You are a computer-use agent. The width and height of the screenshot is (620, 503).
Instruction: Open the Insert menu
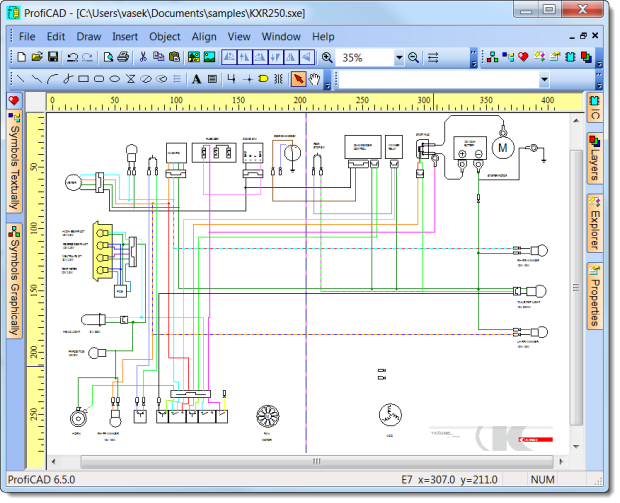click(x=125, y=37)
